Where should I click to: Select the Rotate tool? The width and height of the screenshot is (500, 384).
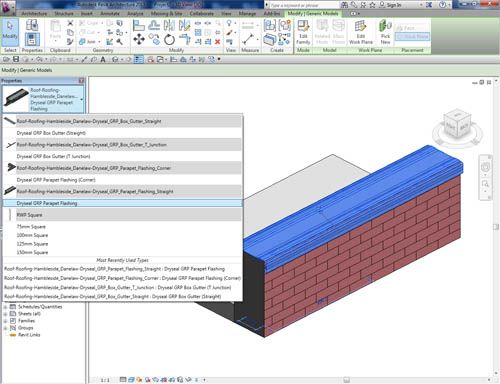point(169,40)
